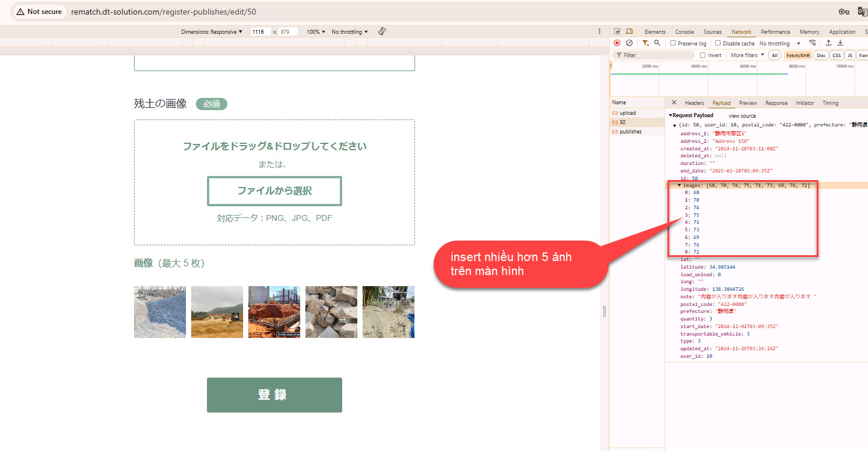Enable the Preserve log checkbox
Image resolution: width=868 pixels, height=451 pixels.
pyautogui.click(x=673, y=44)
